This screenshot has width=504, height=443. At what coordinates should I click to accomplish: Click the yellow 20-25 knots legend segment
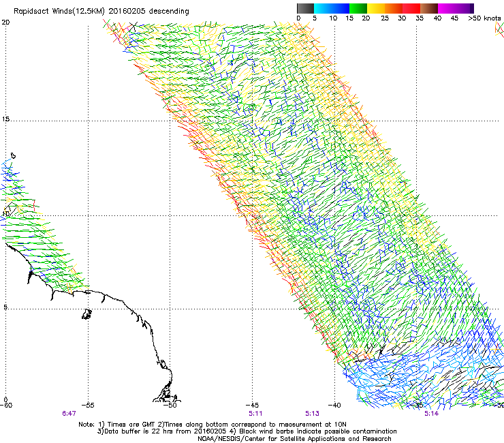pyautogui.click(x=376, y=8)
